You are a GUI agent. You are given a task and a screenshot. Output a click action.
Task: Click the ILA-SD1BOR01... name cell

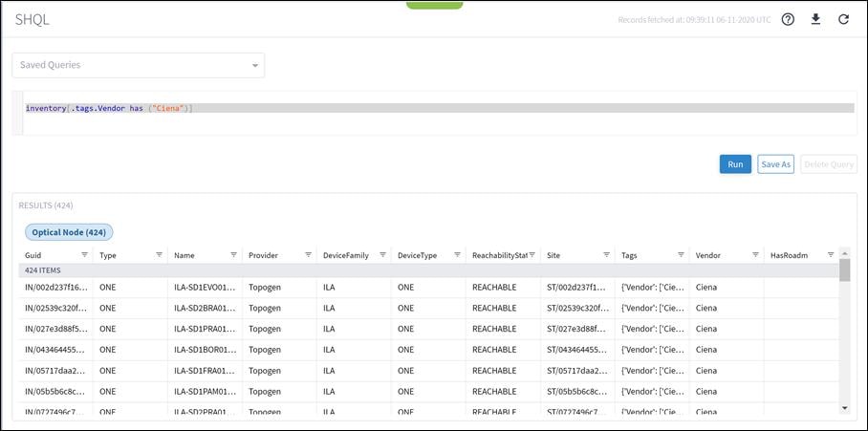pos(205,350)
